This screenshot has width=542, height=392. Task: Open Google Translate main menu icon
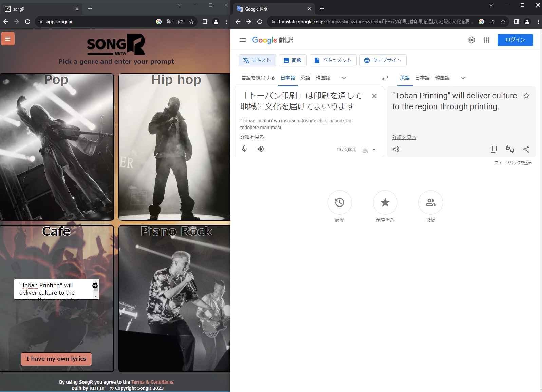(242, 40)
